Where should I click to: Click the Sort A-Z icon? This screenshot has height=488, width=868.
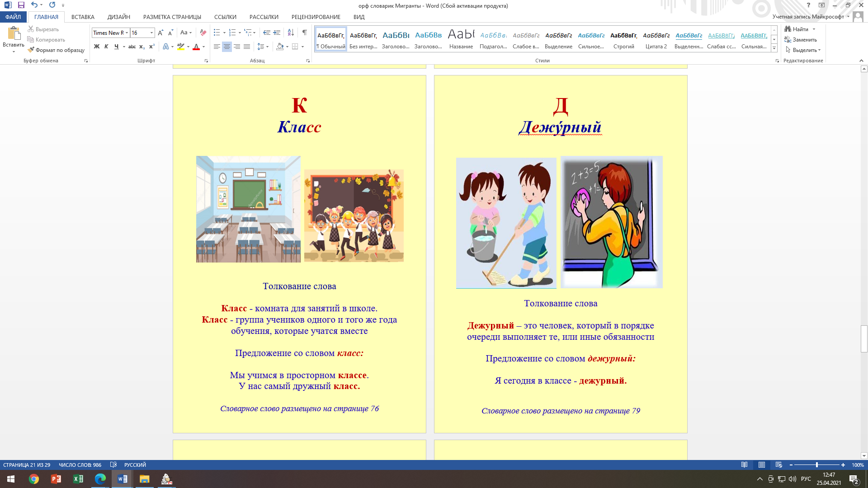[291, 33]
